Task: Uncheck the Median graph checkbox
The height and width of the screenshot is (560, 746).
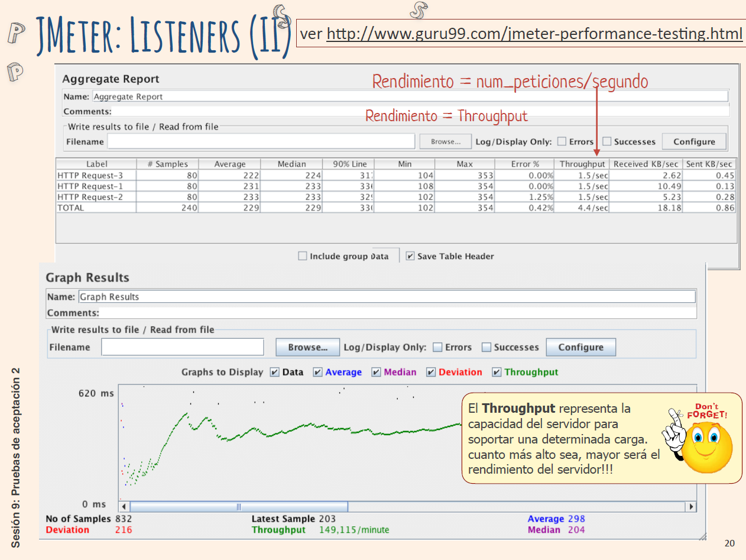Action: 377,372
